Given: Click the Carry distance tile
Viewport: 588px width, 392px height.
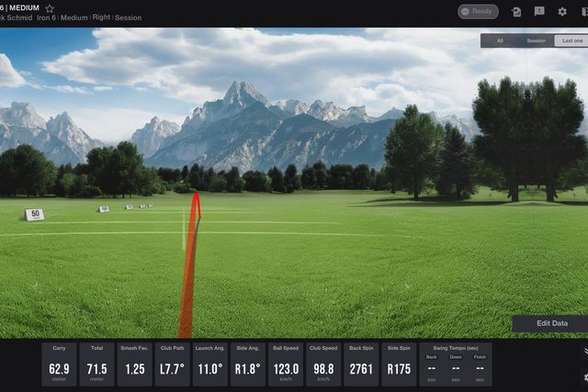Looking at the screenshot, I should pyautogui.click(x=59, y=364).
